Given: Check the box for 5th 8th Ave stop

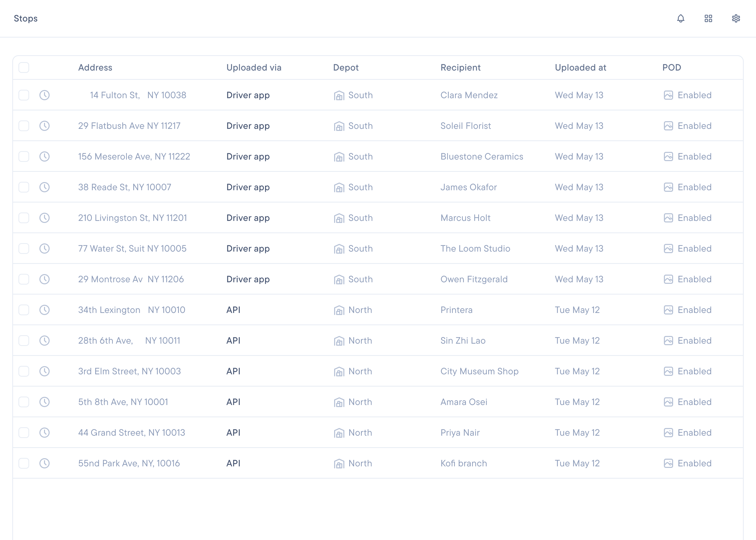Looking at the screenshot, I should click(24, 402).
